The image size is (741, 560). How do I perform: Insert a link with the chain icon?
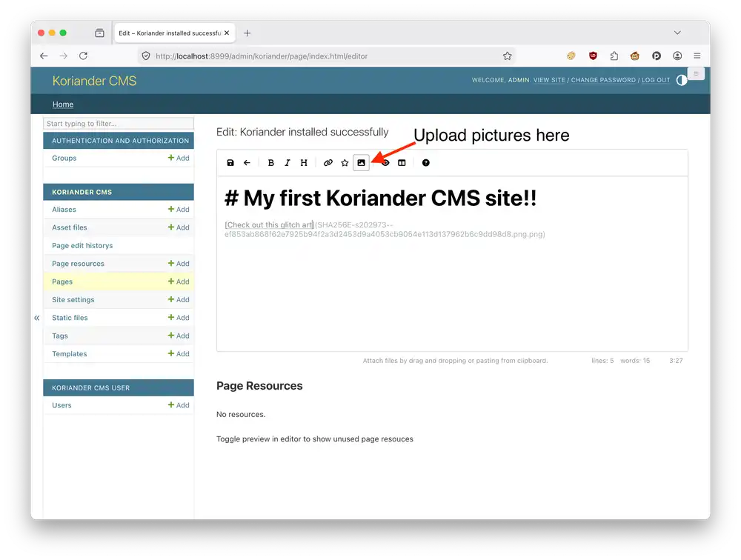[328, 162]
